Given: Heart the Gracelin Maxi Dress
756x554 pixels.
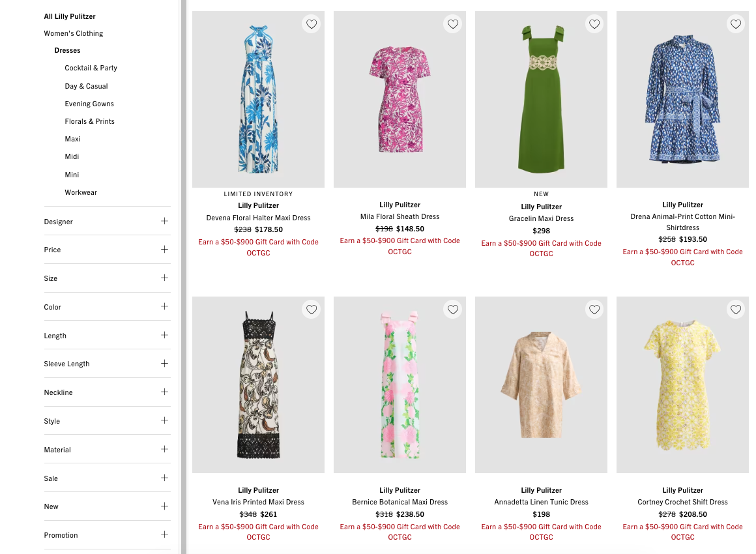Looking at the screenshot, I should [594, 24].
